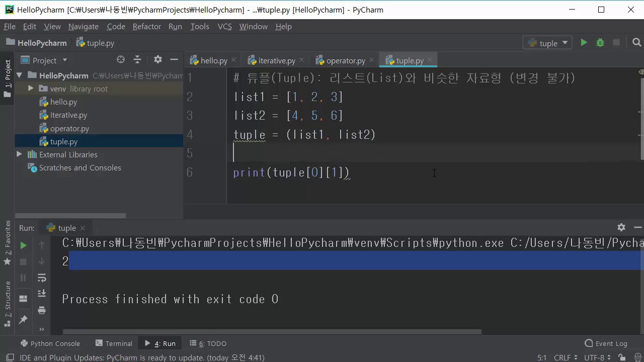Click Python Console icon at bottom
Viewport: 644px width, 362px height.
click(23, 343)
